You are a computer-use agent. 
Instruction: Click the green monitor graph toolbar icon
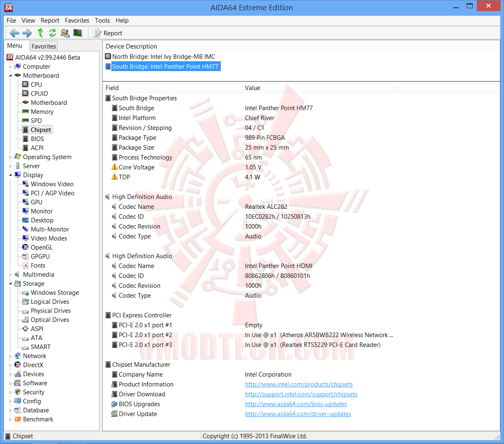coord(78,33)
